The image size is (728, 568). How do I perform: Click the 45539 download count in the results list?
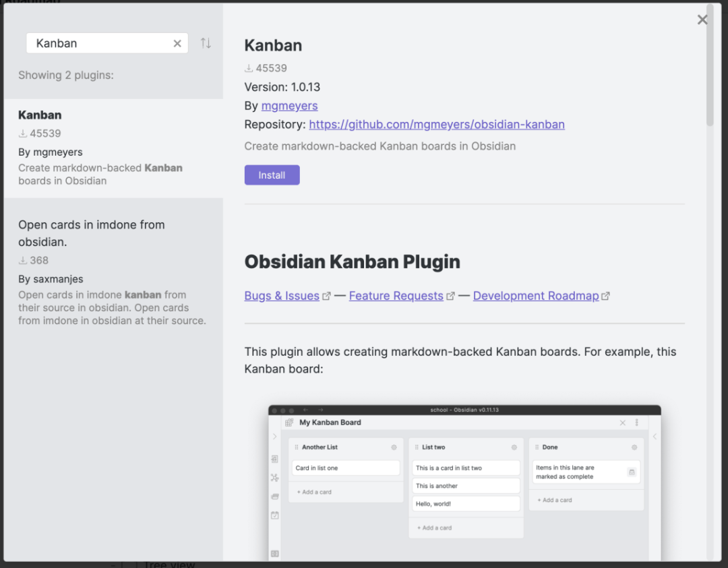46,133
